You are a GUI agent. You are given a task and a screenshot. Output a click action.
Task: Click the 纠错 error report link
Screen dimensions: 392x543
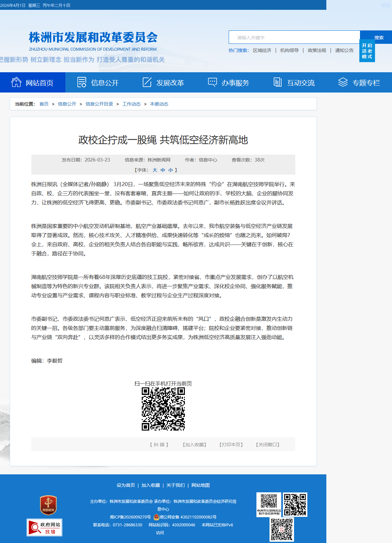tap(159, 445)
